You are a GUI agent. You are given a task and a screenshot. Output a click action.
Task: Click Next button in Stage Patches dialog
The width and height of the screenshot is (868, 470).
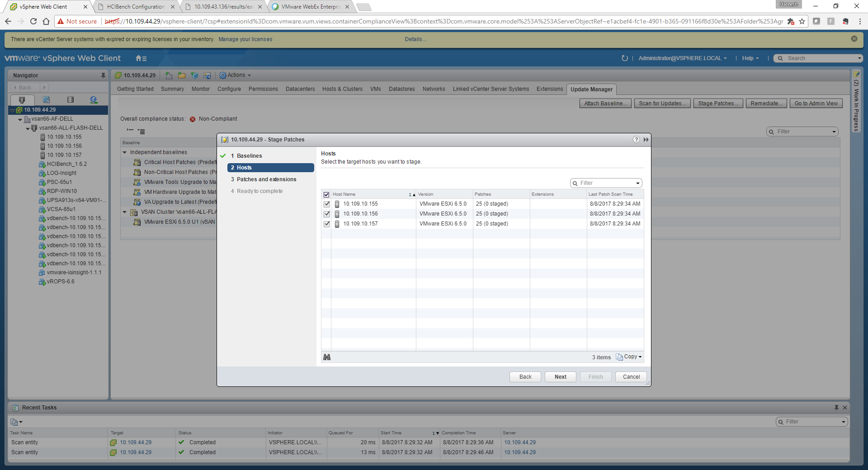point(560,377)
